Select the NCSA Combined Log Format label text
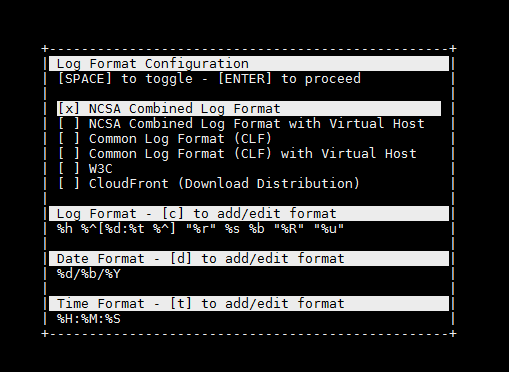509x372 pixels. 185,109
